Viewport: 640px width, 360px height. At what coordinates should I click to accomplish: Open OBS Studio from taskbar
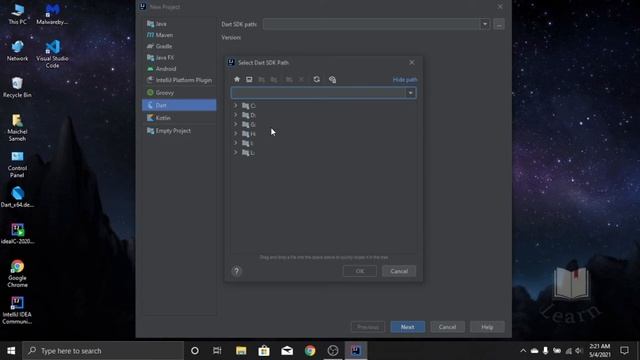(x=333, y=351)
